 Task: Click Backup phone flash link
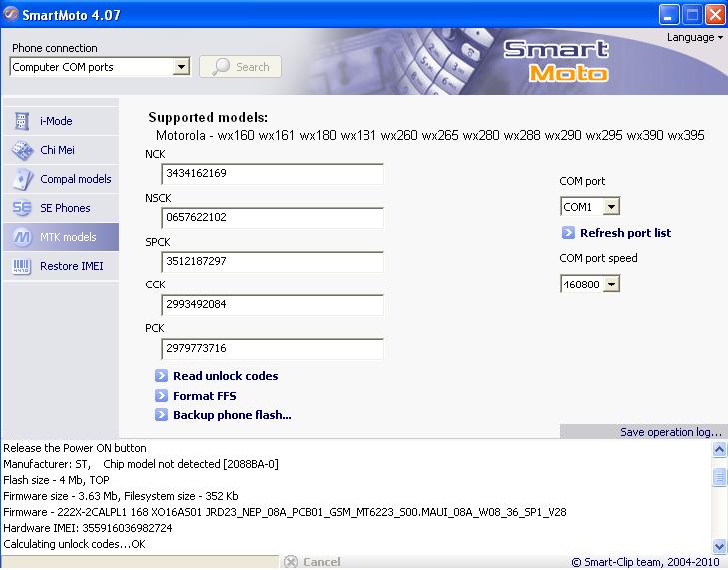point(232,415)
